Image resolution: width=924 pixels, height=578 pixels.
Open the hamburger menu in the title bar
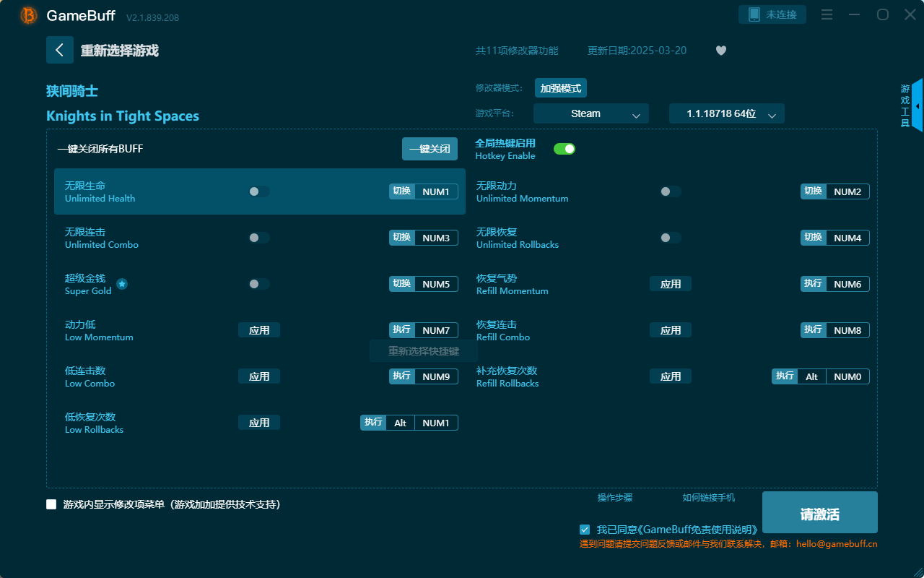827,14
